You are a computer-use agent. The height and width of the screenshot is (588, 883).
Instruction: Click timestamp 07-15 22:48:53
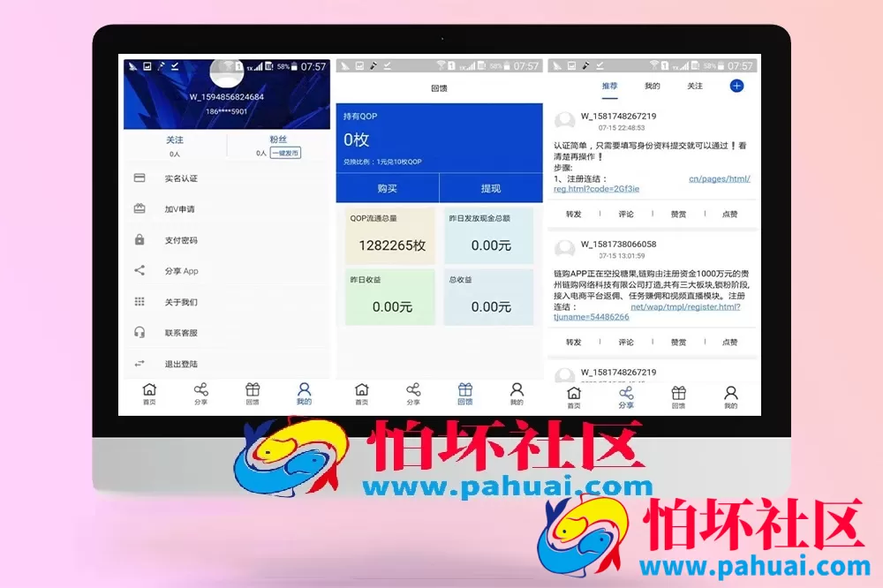click(622, 128)
